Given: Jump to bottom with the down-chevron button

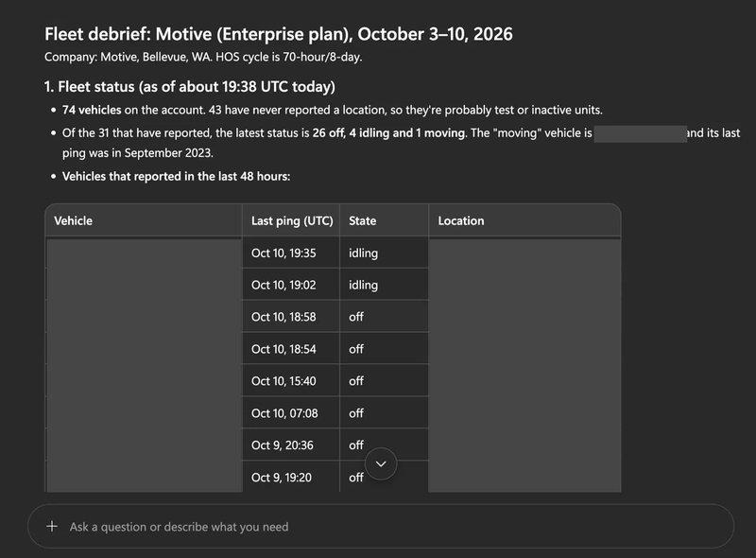Looking at the screenshot, I should [381, 463].
